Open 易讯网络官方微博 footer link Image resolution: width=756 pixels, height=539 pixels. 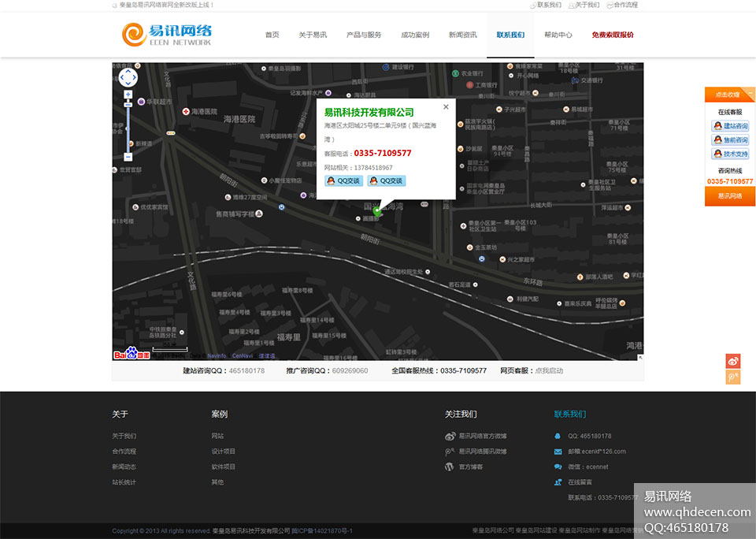(x=483, y=436)
